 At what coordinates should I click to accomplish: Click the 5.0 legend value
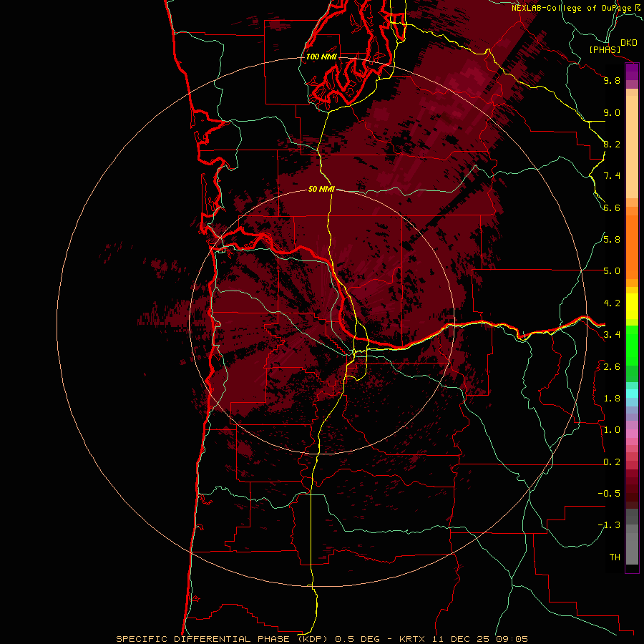coord(612,271)
